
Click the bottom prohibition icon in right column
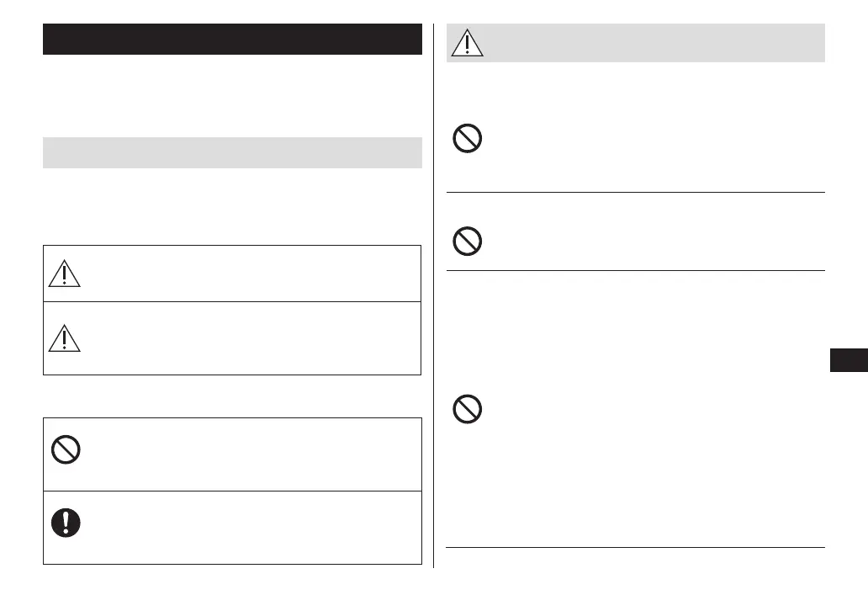(x=467, y=410)
